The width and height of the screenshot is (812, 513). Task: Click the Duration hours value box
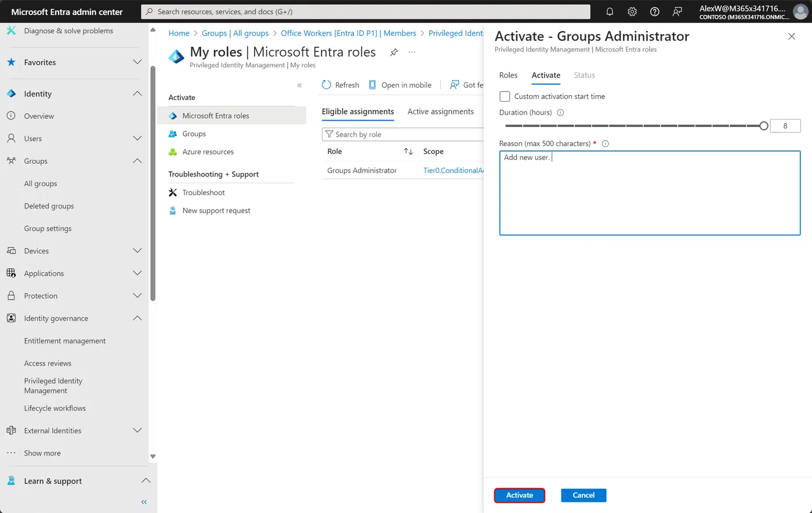pos(785,125)
